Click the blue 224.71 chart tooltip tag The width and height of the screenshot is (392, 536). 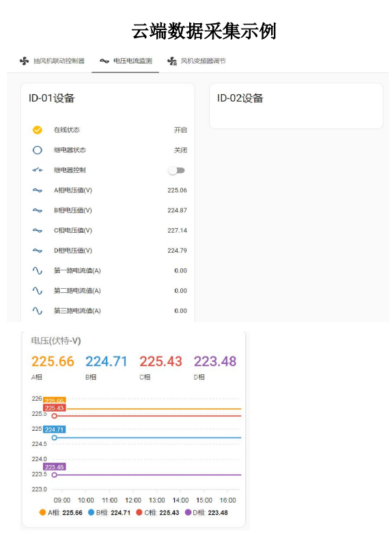55,429
